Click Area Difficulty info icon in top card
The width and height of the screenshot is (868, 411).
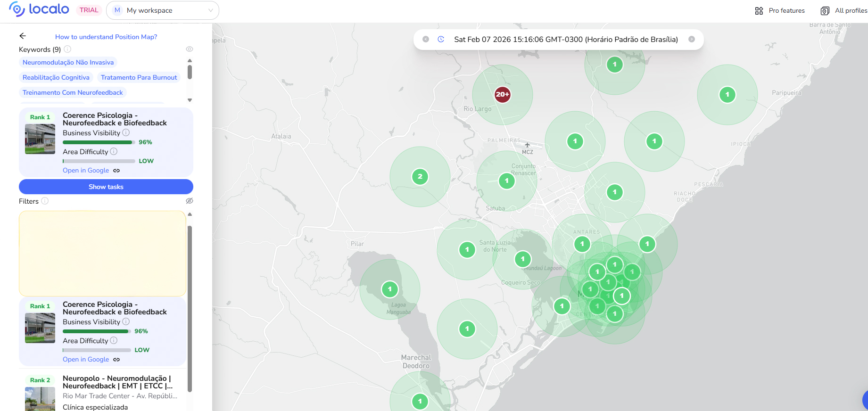coord(114,151)
